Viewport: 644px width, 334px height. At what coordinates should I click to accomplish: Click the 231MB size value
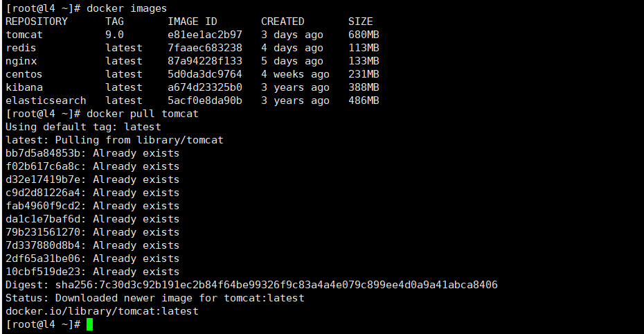(364, 74)
